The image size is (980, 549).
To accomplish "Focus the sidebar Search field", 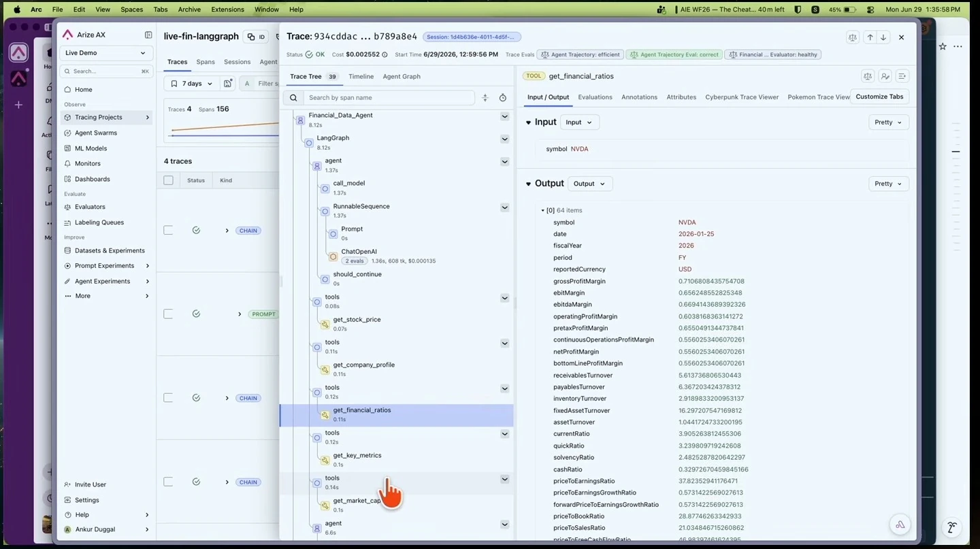I will [x=105, y=71].
